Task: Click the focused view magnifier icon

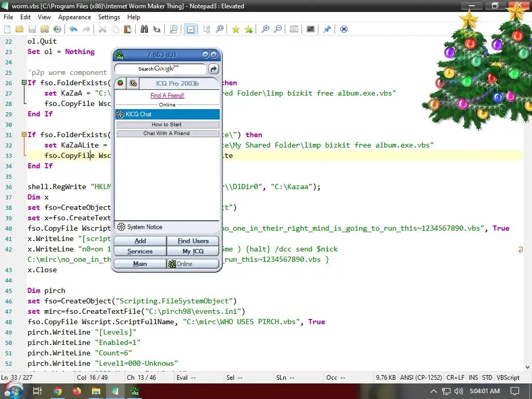Action: tap(220, 29)
